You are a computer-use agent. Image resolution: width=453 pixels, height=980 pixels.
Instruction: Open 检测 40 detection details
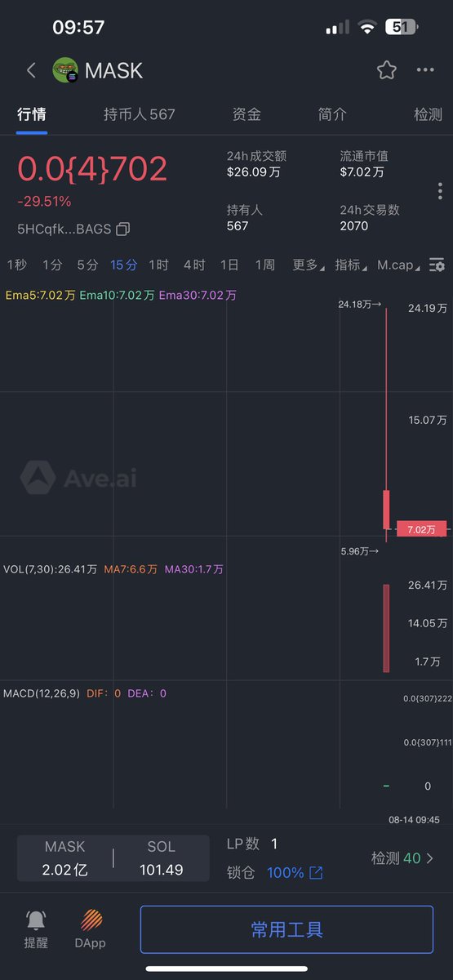[402, 858]
